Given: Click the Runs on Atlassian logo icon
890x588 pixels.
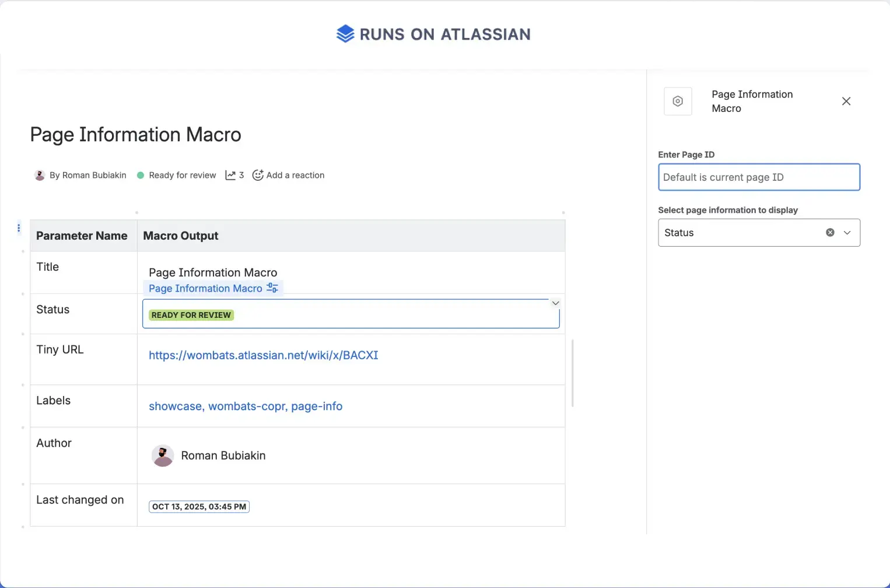Looking at the screenshot, I should click(x=345, y=34).
